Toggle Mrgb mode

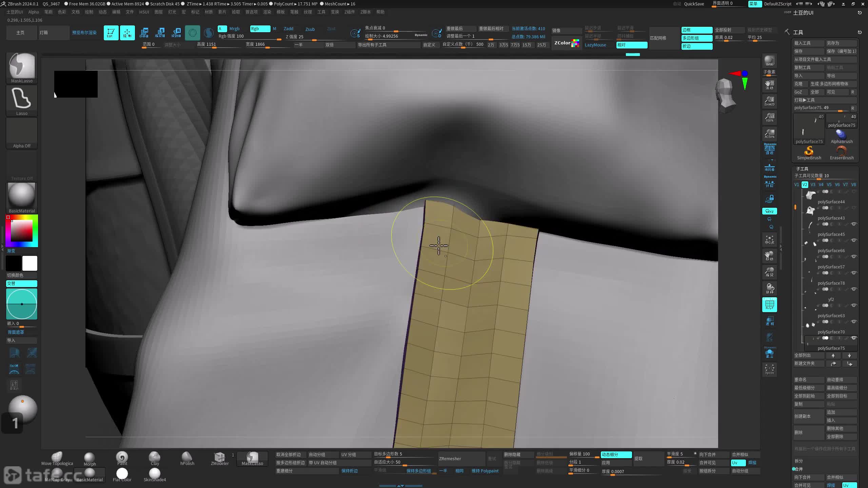coord(234,29)
